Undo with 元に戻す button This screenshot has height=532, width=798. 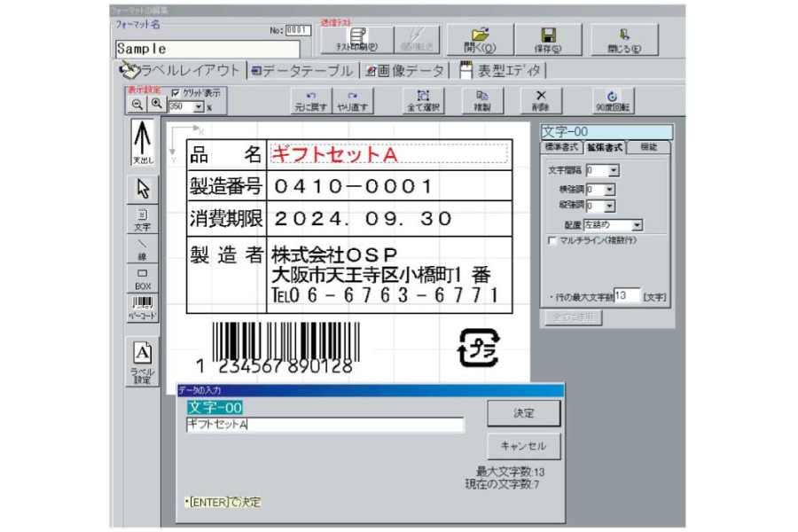point(311,101)
